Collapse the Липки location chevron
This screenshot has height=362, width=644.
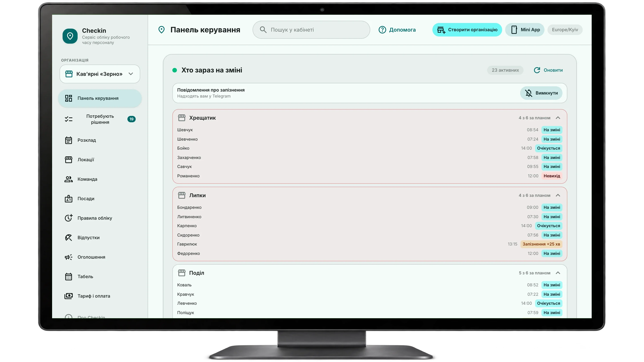[x=558, y=195]
